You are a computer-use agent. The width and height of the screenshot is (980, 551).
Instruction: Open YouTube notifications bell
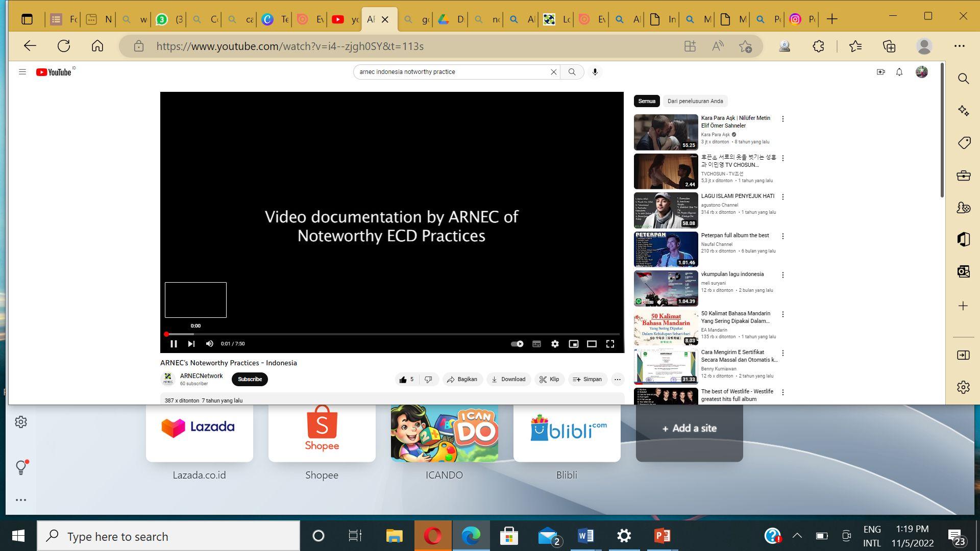[899, 72]
